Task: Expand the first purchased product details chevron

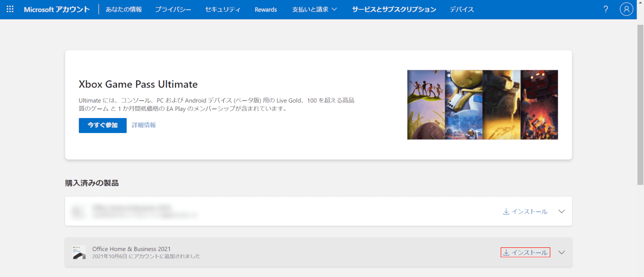Action: coord(562,212)
